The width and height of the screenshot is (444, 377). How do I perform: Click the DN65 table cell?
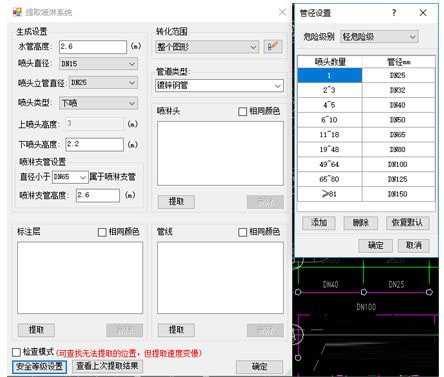coord(398,135)
